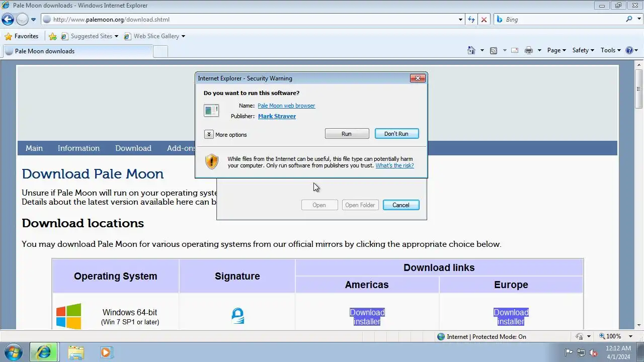Click the Refresh page icon
The height and width of the screenshot is (362, 644).
pos(471,20)
